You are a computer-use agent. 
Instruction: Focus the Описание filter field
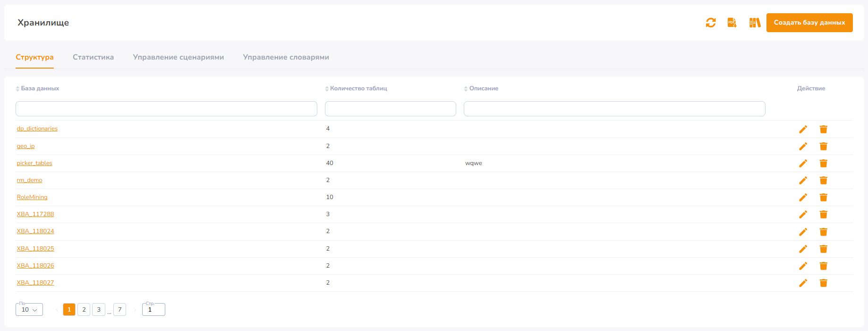614,109
